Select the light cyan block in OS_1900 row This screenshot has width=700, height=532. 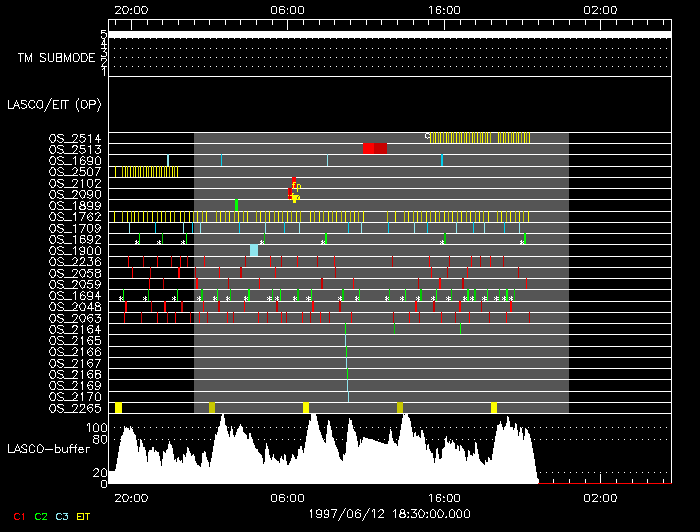click(254, 250)
